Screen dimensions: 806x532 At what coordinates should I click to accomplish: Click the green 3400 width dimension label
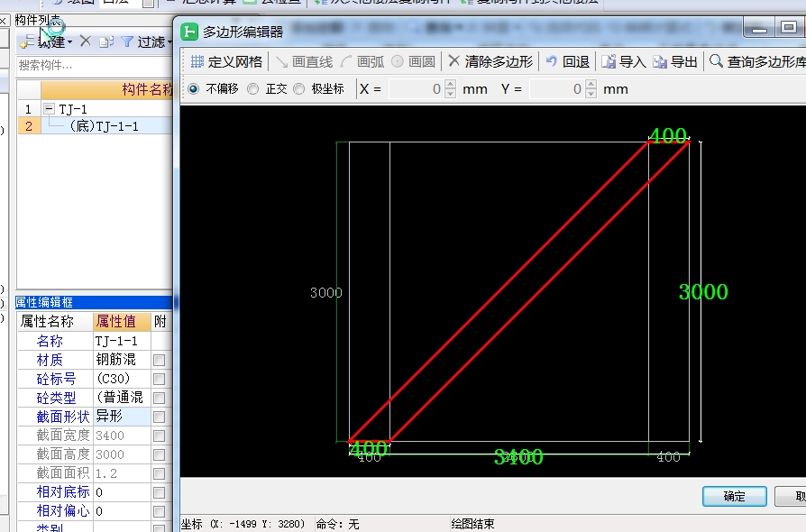[518, 456]
